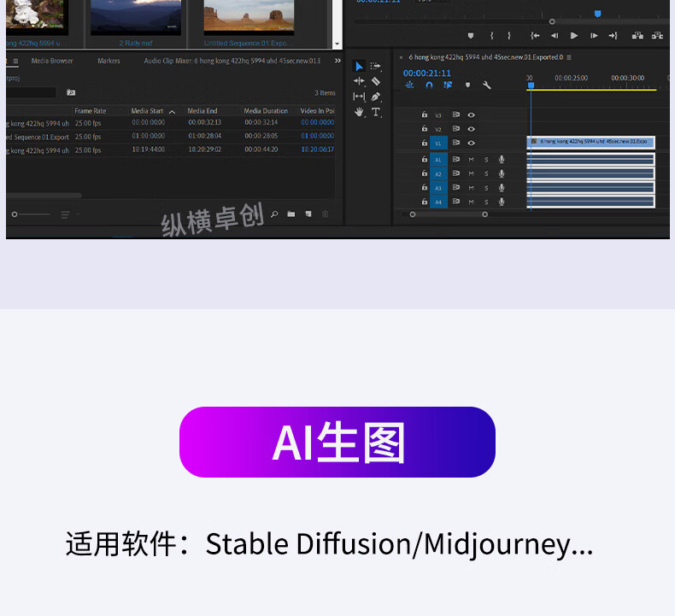Open the Audio Clip Mixer tab

[x=232, y=61]
